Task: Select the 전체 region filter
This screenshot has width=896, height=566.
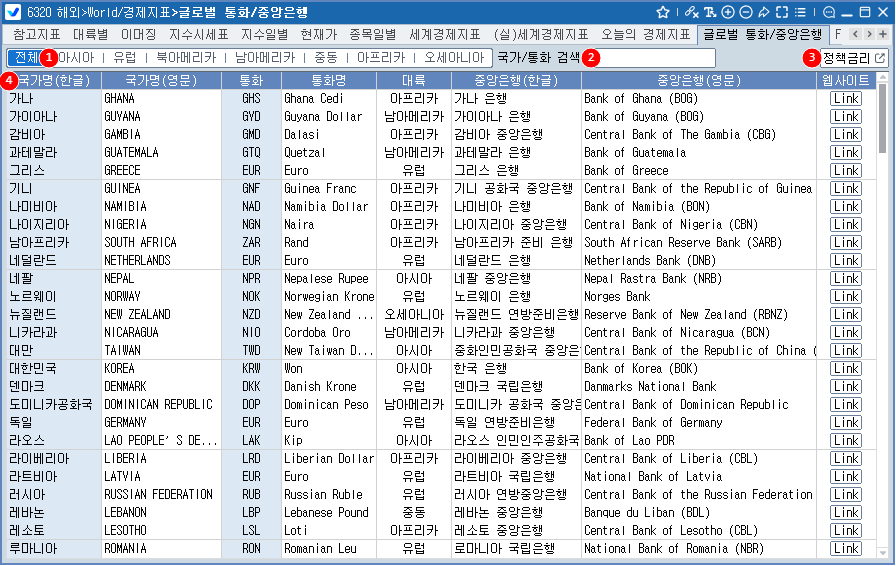Action: [x=27, y=58]
